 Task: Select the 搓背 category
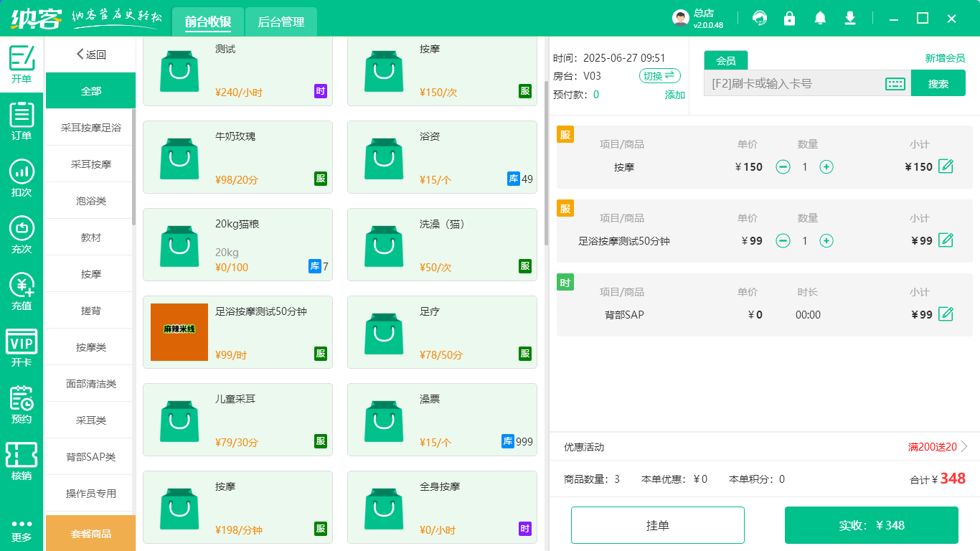[x=90, y=311]
